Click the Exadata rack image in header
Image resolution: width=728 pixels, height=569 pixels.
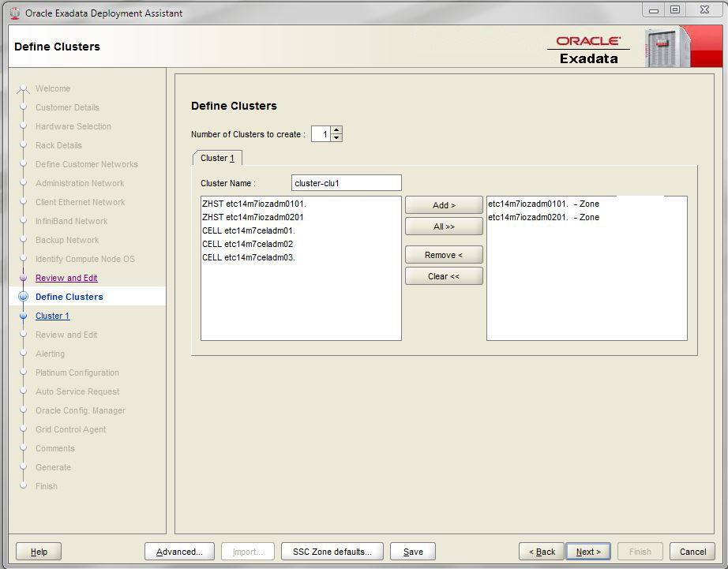click(666, 47)
